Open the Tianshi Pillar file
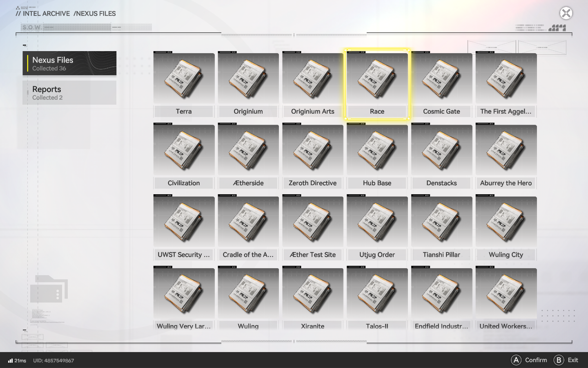The width and height of the screenshot is (588, 368). pyautogui.click(x=441, y=228)
